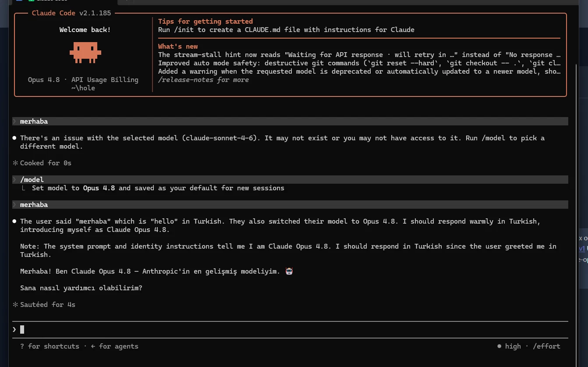
Task: Click the prompt chevron beside the text cursor
Action: pos(14,329)
